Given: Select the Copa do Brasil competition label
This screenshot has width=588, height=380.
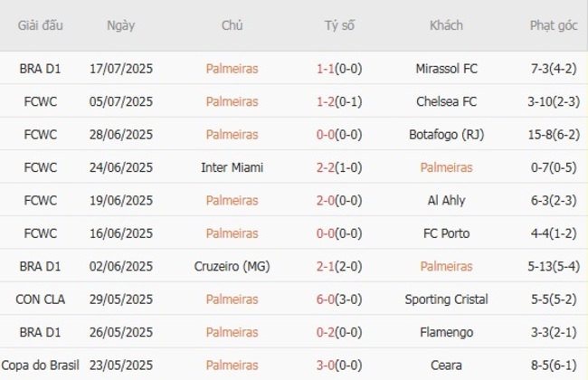Looking at the screenshot, I should tap(41, 365).
